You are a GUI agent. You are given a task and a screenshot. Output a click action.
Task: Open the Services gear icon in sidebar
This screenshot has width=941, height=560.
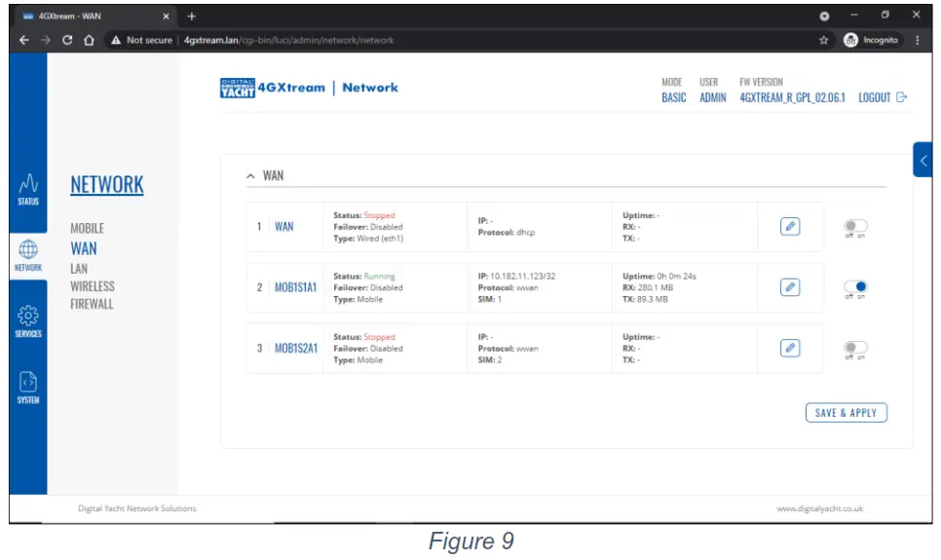pyautogui.click(x=28, y=316)
